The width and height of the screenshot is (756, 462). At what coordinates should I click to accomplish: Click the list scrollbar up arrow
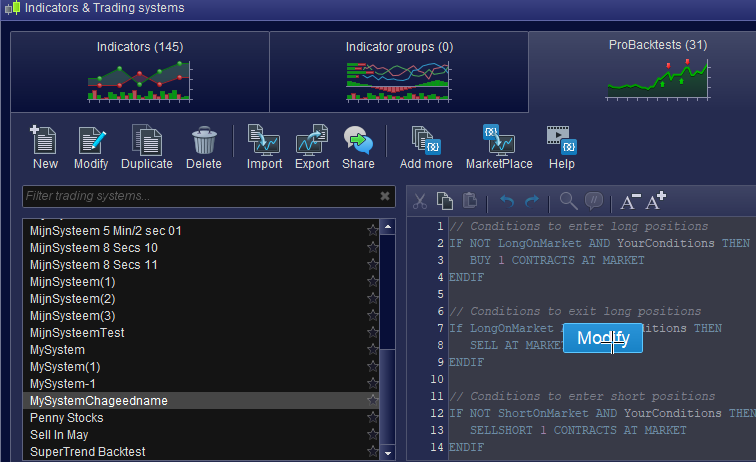tap(388, 227)
